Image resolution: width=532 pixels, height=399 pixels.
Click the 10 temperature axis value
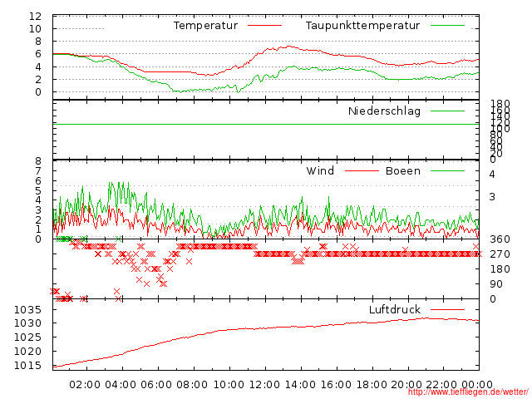(x=35, y=29)
